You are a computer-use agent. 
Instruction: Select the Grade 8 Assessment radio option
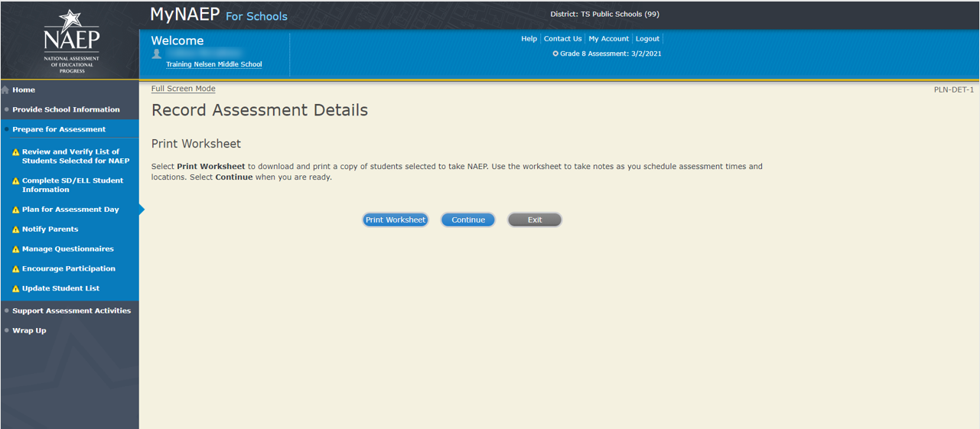click(x=555, y=54)
